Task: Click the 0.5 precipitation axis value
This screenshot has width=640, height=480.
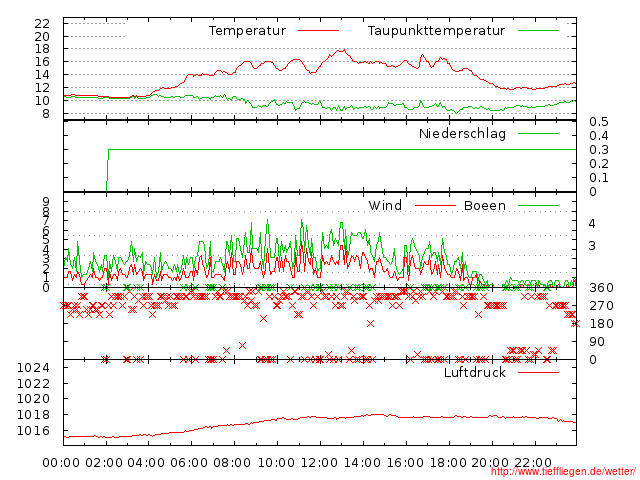Action: (599, 122)
